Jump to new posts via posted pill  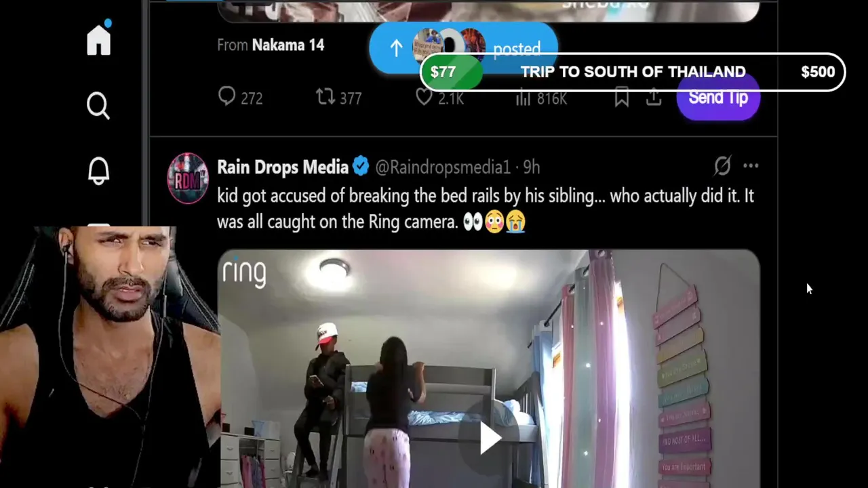tap(463, 49)
